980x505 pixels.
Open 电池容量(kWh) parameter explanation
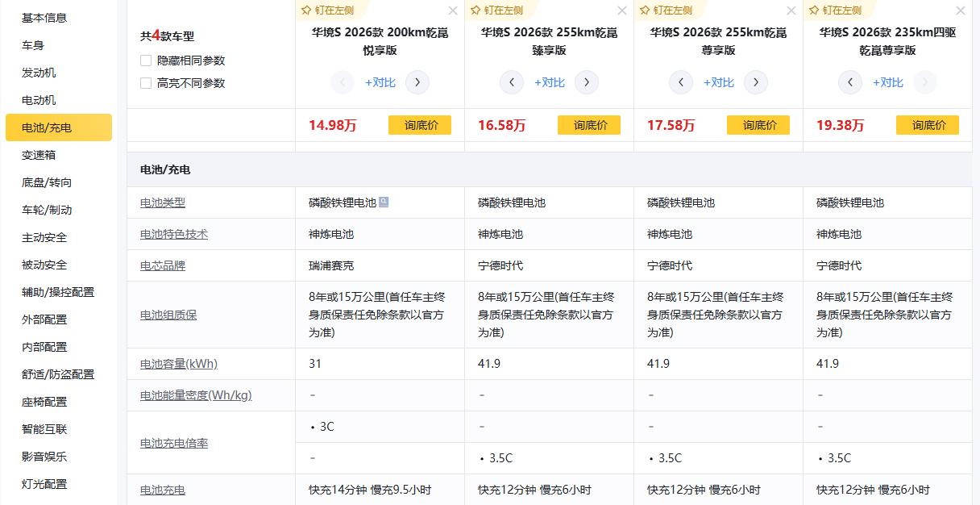coord(179,364)
